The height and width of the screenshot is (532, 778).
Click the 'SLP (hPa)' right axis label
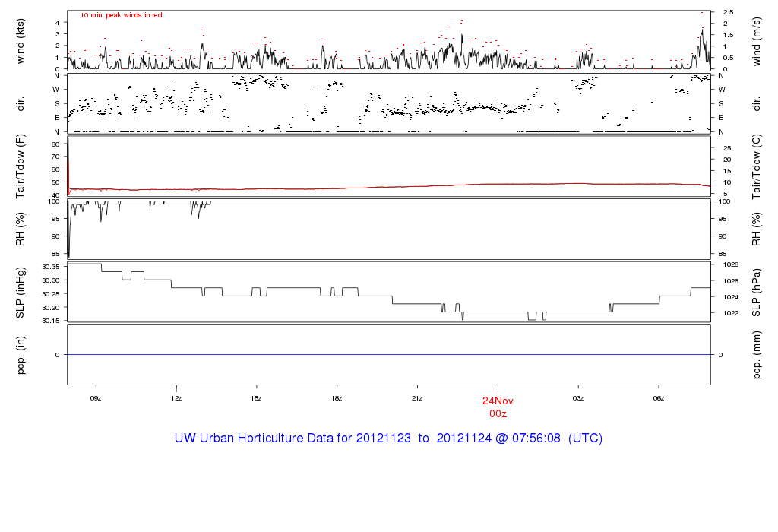pyautogui.click(x=756, y=293)
